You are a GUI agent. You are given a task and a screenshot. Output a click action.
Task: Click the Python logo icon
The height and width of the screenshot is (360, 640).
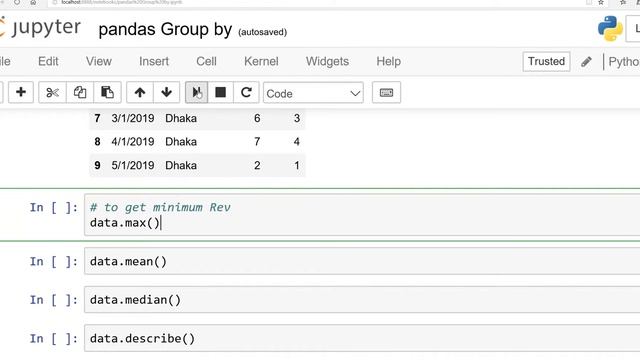(610, 29)
